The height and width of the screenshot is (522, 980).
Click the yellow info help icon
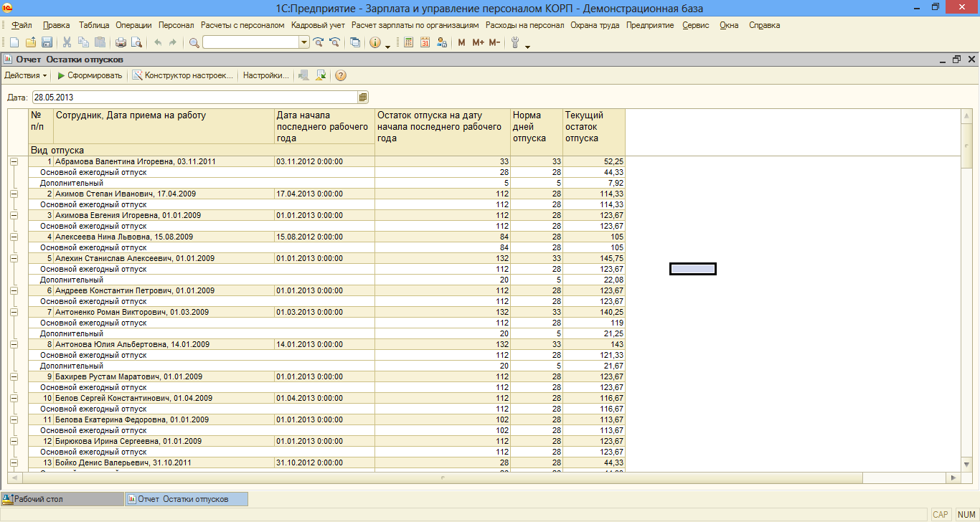[375, 43]
